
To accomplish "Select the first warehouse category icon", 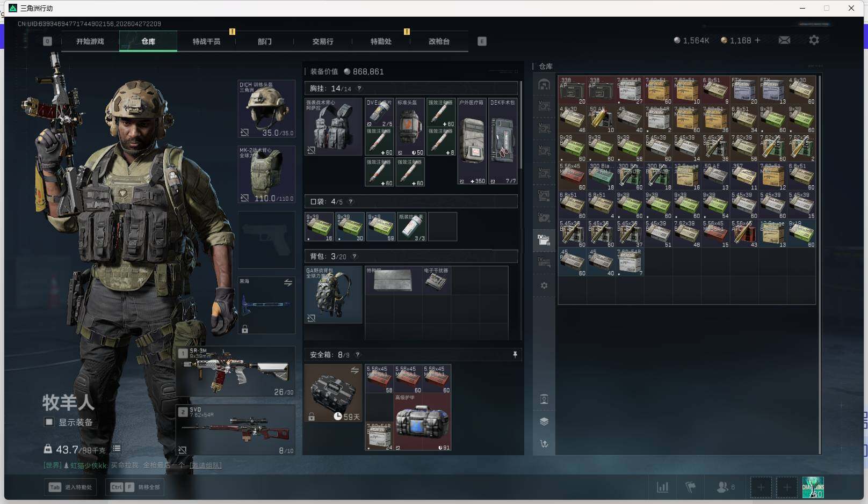I will click(544, 85).
